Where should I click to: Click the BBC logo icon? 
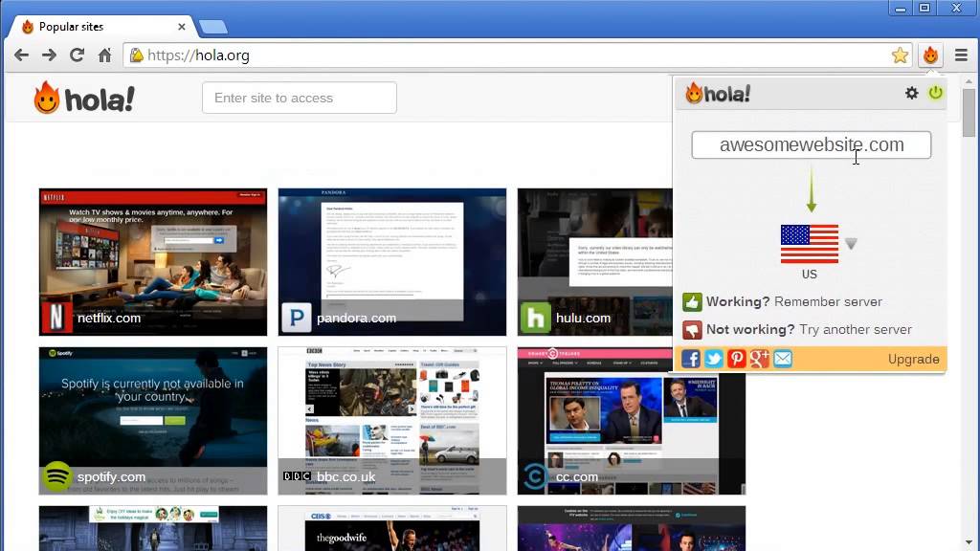tap(297, 476)
